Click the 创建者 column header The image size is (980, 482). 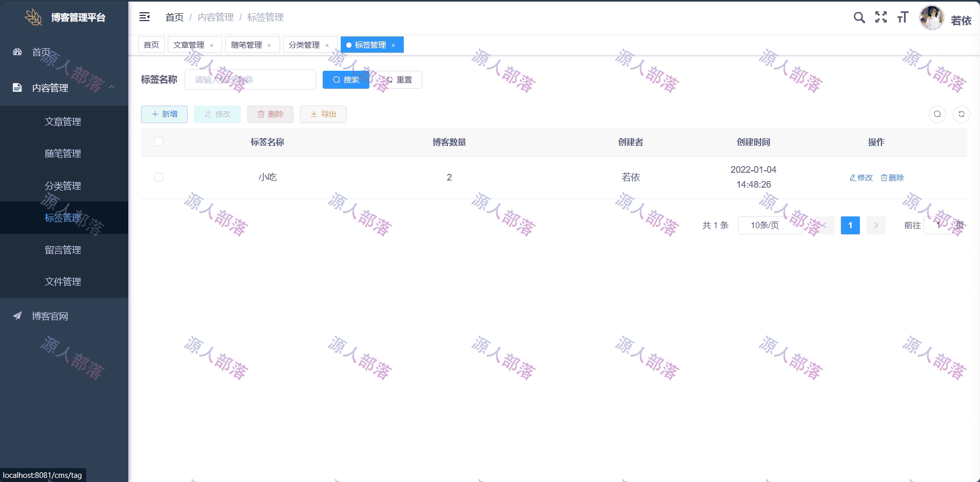pos(631,142)
